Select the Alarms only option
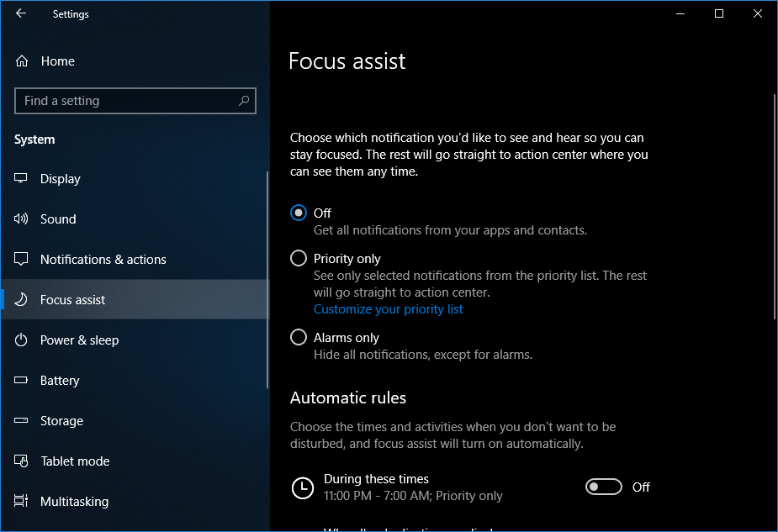 pyautogui.click(x=299, y=337)
